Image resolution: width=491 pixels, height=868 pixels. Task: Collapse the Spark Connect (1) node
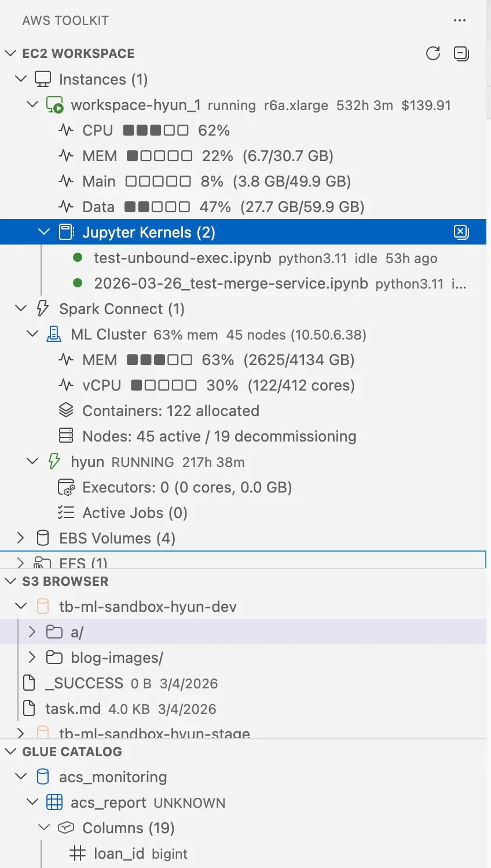click(21, 309)
